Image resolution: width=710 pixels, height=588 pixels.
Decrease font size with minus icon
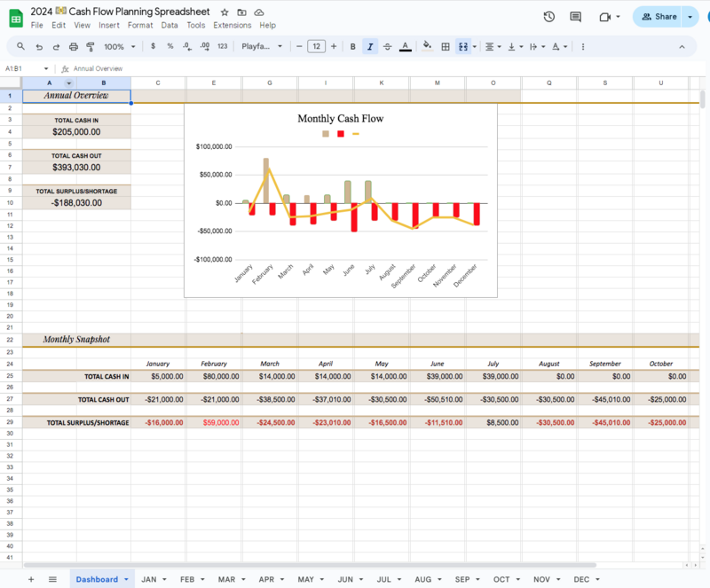(x=299, y=46)
